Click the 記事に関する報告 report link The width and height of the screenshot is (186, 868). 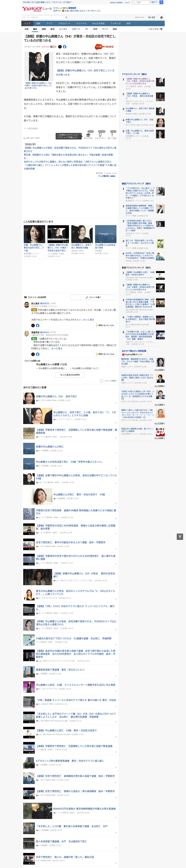click(31, 138)
